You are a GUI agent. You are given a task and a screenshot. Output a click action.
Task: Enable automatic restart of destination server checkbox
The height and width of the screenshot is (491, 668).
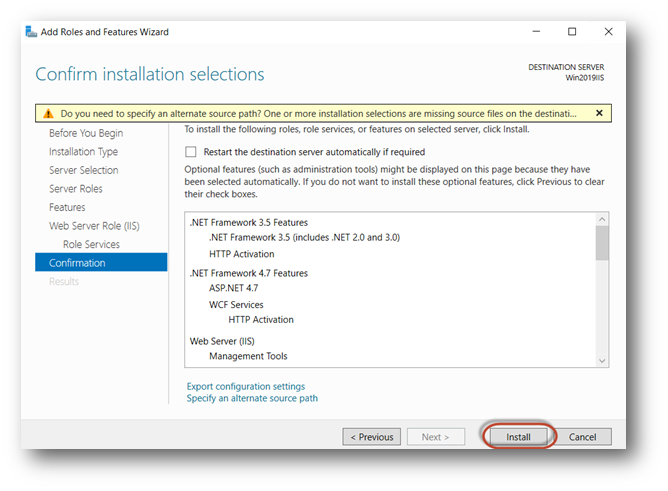coord(191,152)
